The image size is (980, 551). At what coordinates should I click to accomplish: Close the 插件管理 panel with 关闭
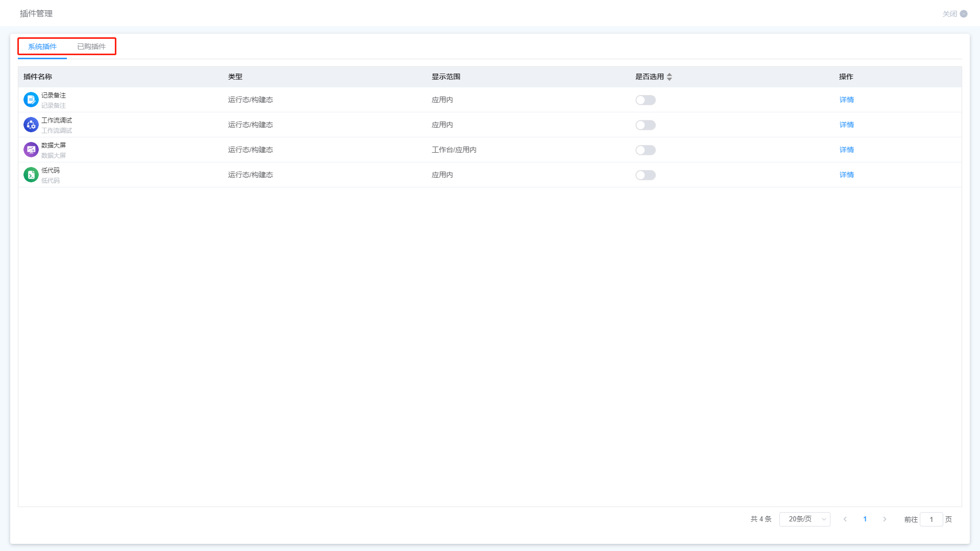[954, 14]
